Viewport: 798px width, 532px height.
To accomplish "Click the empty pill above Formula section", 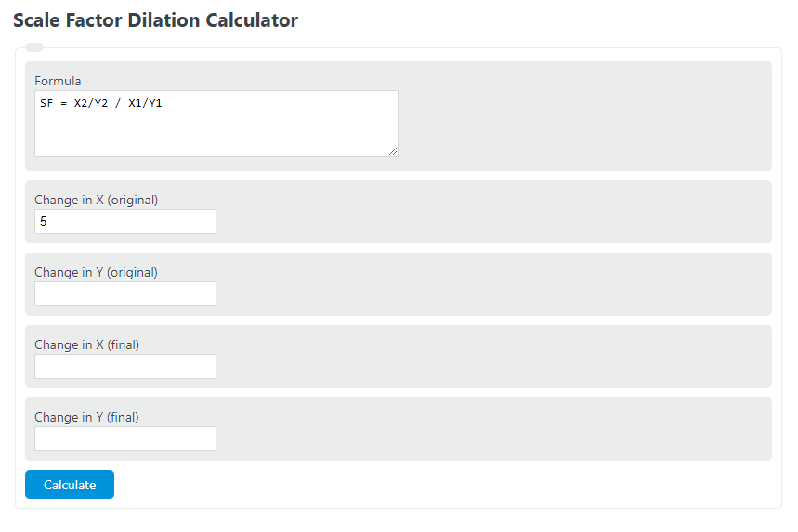I will pyautogui.click(x=33, y=47).
